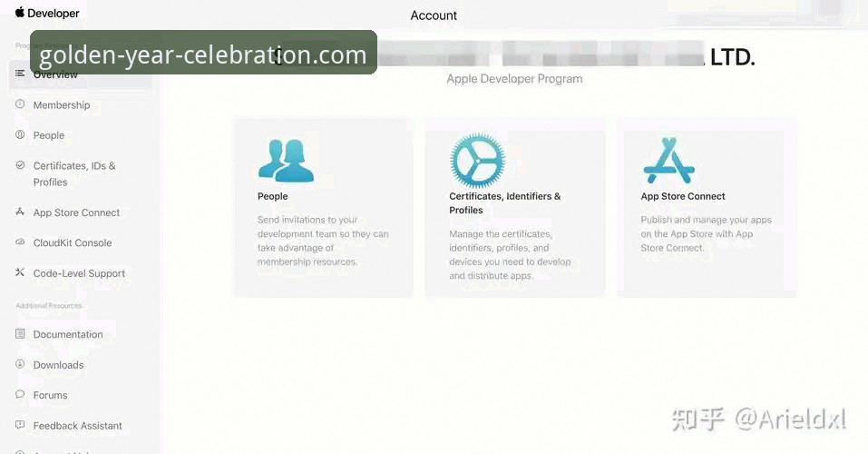Click the Apple Developer logo

(x=47, y=14)
